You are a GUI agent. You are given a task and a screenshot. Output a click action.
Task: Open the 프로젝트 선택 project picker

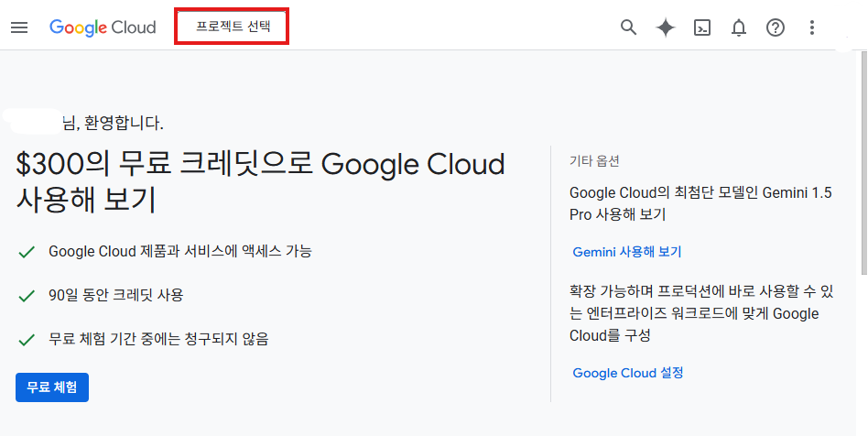pyautogui.click(x=233, y=27)
